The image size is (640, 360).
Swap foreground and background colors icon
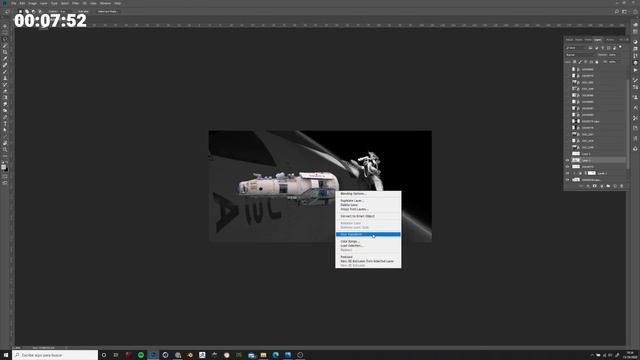pos(7,163)
